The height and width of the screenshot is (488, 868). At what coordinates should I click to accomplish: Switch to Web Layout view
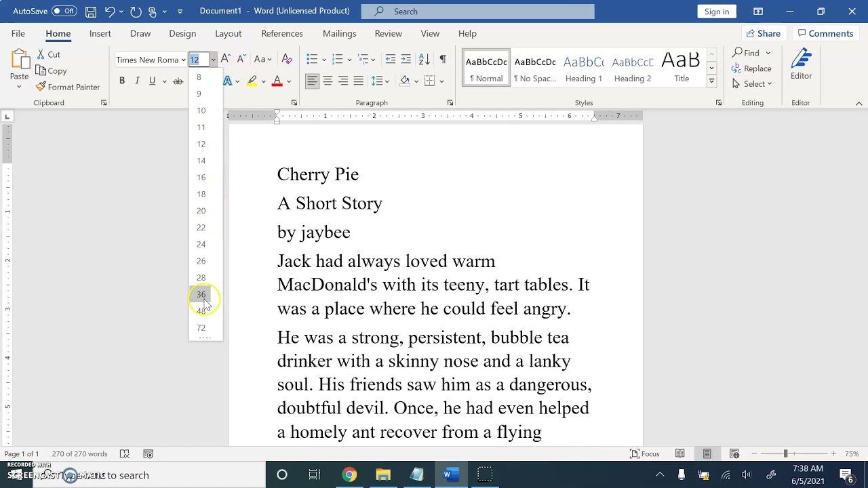coord(734,454)
